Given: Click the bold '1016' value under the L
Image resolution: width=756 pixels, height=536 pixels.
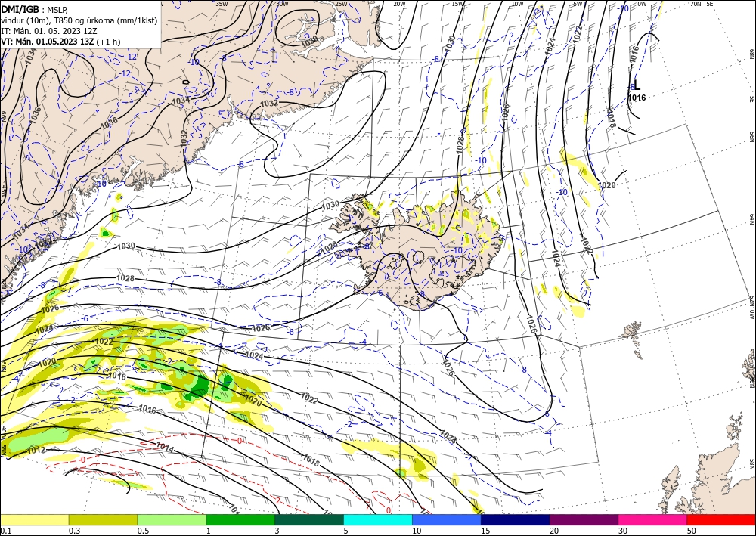Looking at the screenshot, I should [x=637, y=98].
